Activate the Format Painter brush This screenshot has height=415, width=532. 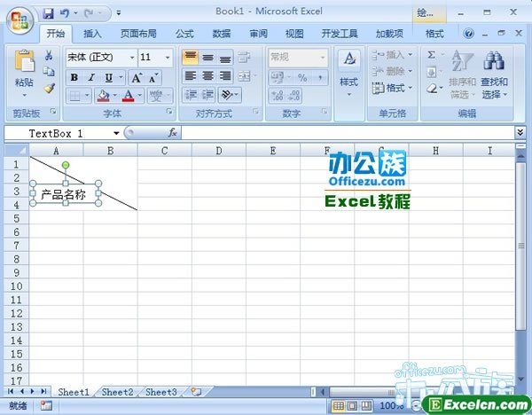coord(49,88)
